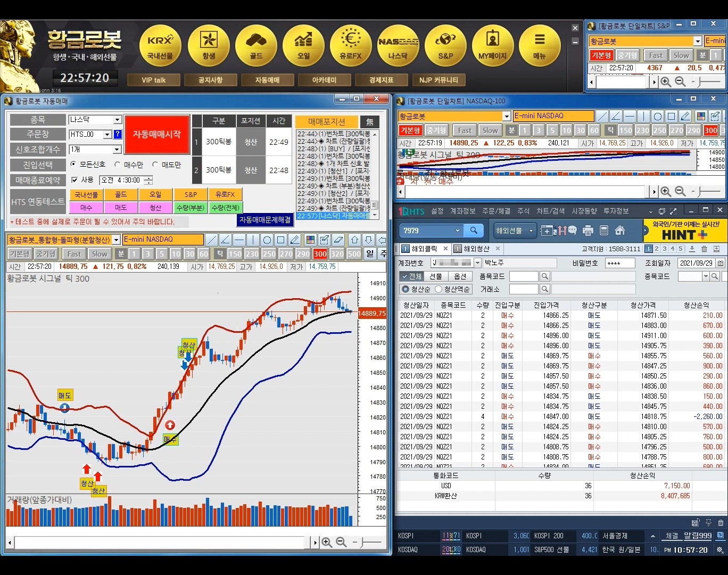
Task: Toggle the 옵션 filter button
Action: point(460,276)
